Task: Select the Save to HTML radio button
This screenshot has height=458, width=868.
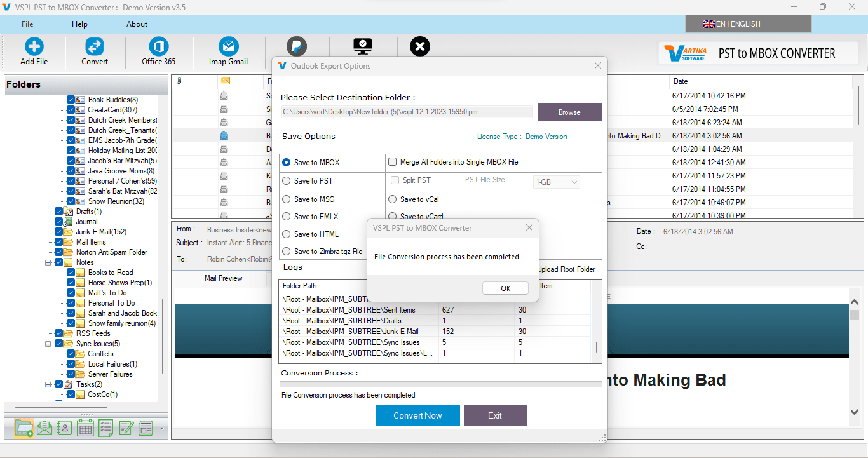Action: pos(287,234)
